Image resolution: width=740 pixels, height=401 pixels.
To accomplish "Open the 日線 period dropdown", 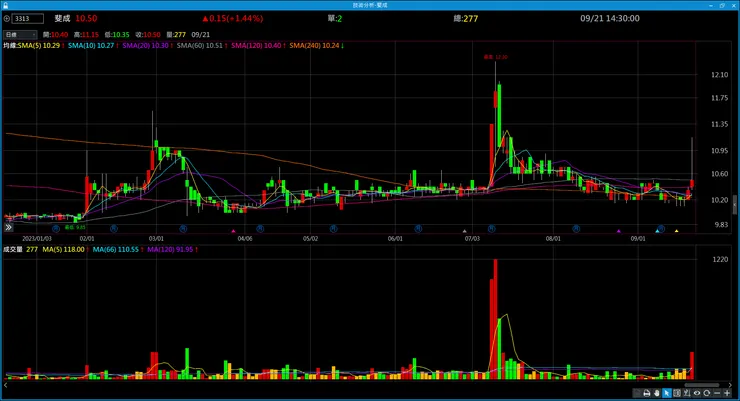I will (20, 34).
